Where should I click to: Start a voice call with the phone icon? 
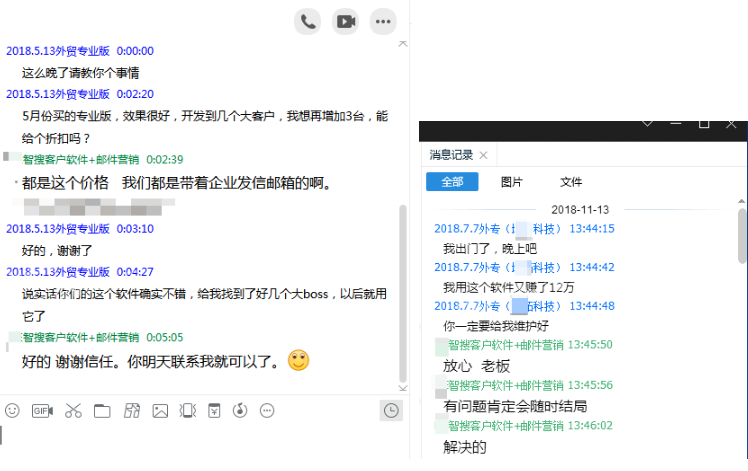pyautogui.click(x=308, y=21)
